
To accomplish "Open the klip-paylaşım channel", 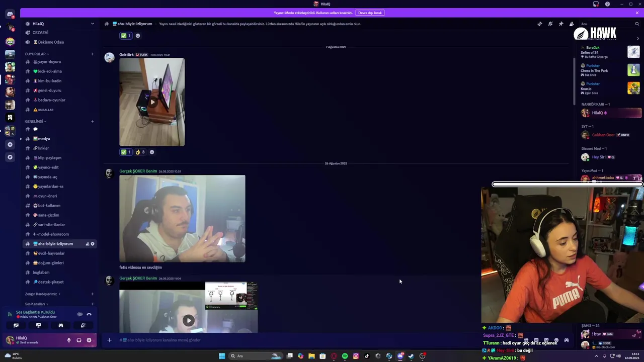I will tap(59, 158).
